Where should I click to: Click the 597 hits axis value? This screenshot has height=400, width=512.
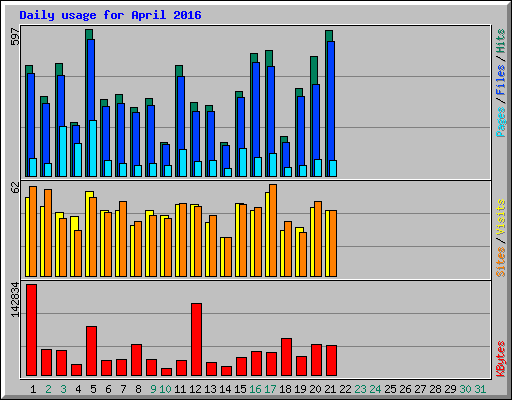click(15, 36)
